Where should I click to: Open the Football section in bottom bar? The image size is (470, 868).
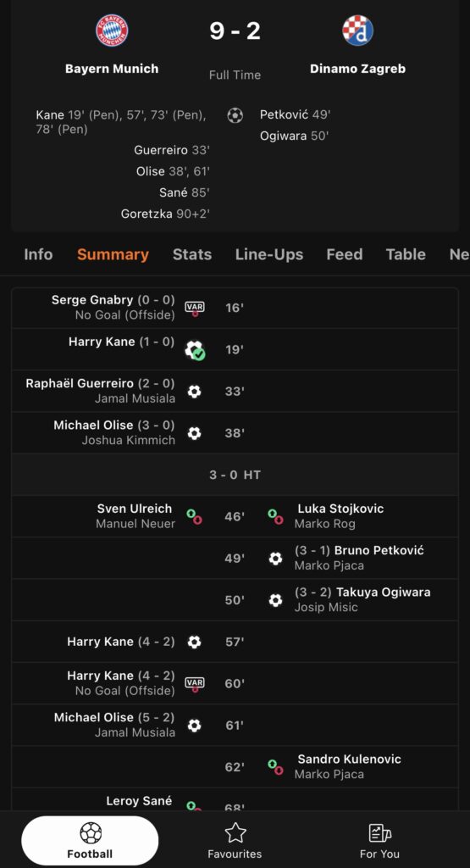point(90,840)
